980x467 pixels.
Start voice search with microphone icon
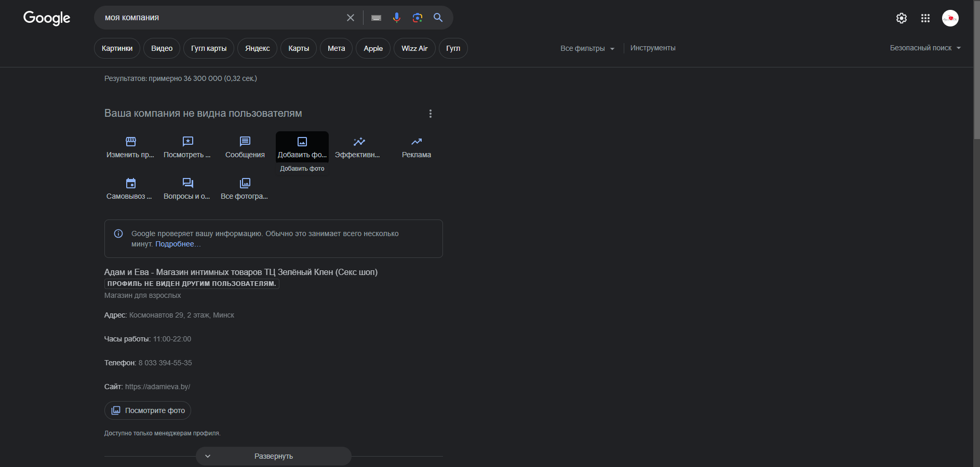397,18
